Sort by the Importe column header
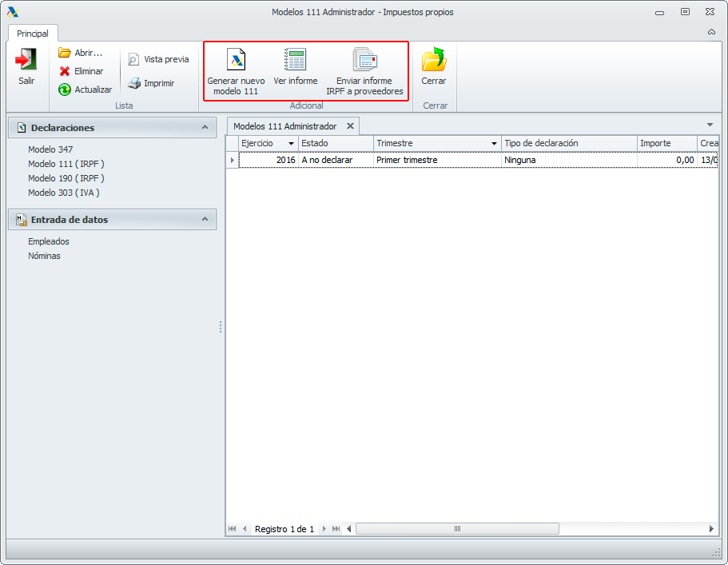Screen dimensions: 728x565 667,144
